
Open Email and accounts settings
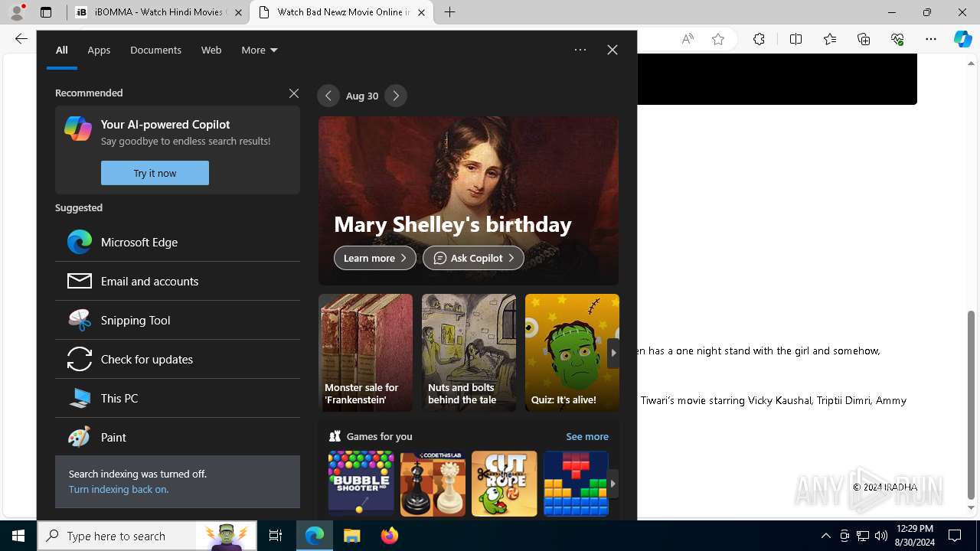177,281
